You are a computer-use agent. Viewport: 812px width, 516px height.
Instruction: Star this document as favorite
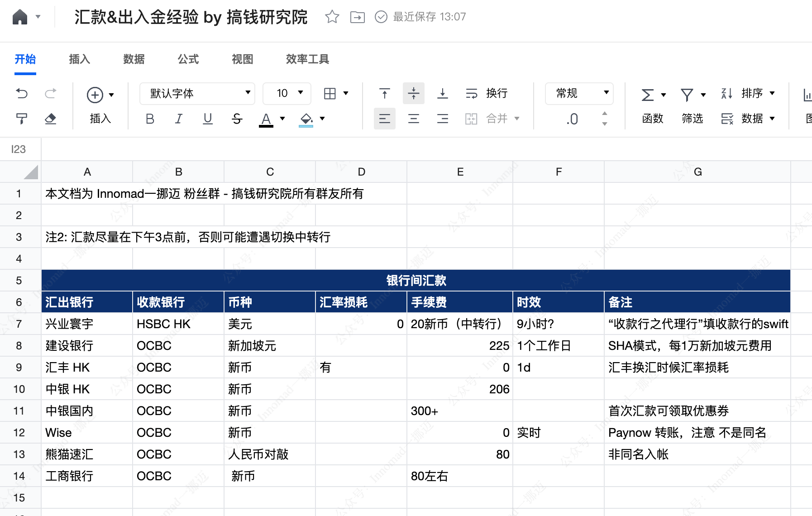point(332,17)
